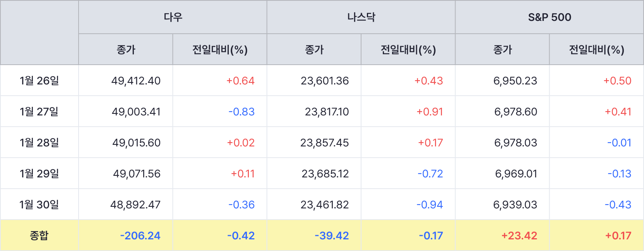This screenshot has width=644, height=251.
Task: Click the S&P 500 change value +0.50
Action: (617, 81)
